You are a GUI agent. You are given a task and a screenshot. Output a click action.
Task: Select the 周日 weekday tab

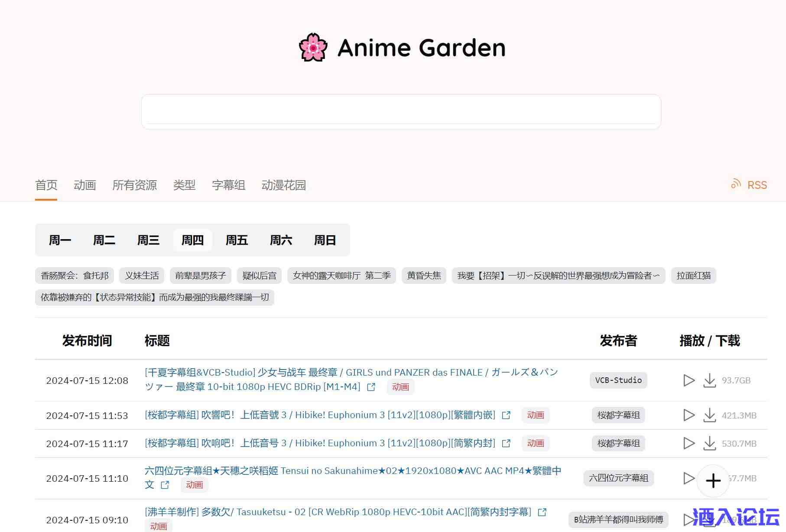pyautogui.click(x=325, y=240)
